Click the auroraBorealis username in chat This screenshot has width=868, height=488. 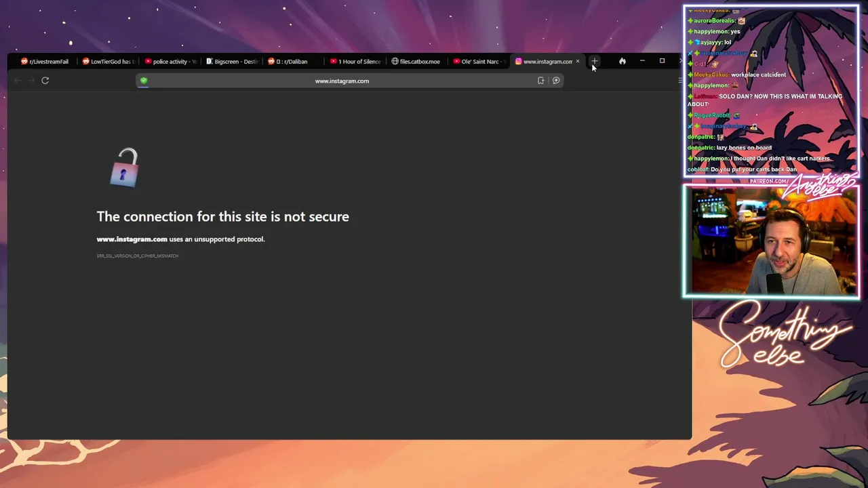point(715,20)
